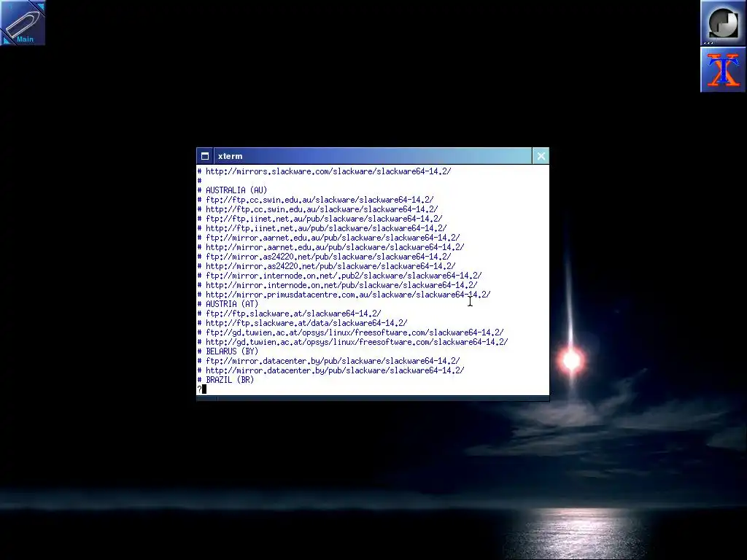Click ftp://mirror.aarnet.edu.au mirror line
This screenshot has width=747, height=560.
[x=329, y=238]
